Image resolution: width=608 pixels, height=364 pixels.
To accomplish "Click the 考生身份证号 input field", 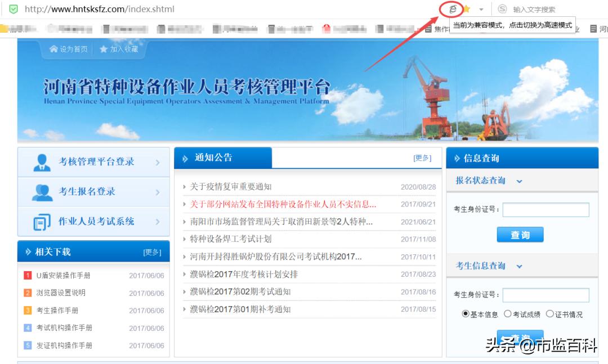I will point(546,209).
